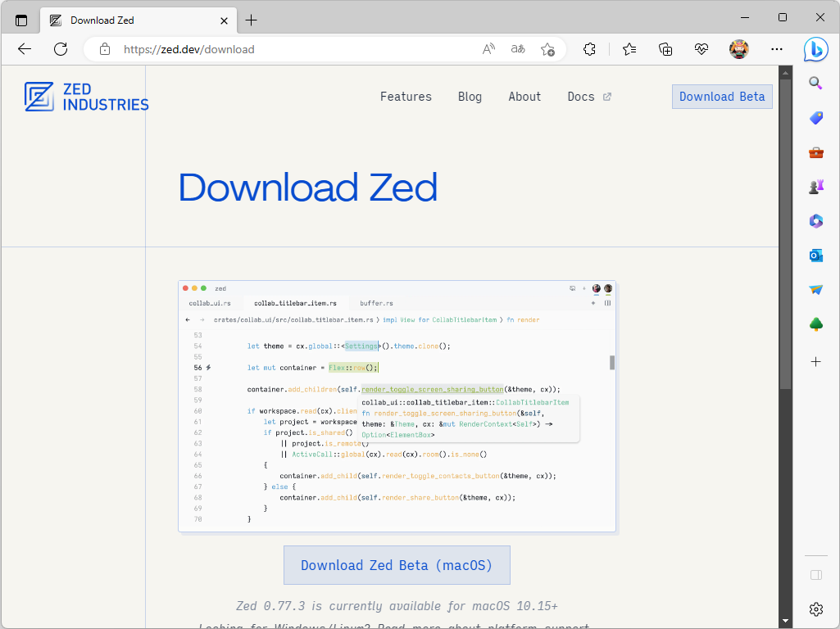Click the Download Zed Beta (macOS) button
Viewport: 840px width, 629px height.
[397, 565]
